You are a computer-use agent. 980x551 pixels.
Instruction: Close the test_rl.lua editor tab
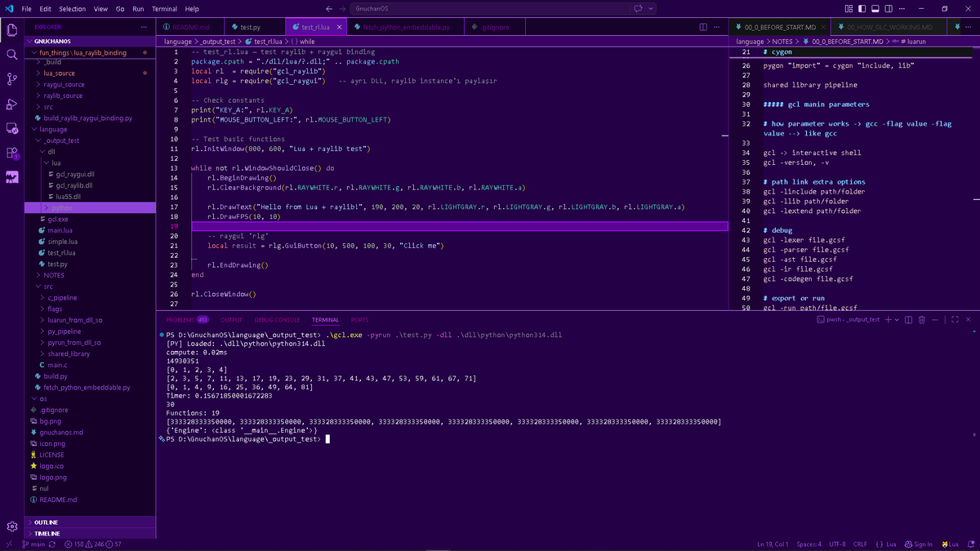pyautogui.click(x=338, y=27)
